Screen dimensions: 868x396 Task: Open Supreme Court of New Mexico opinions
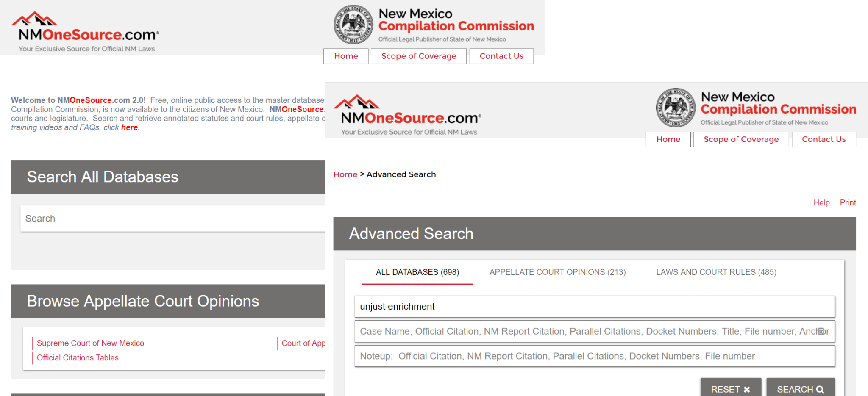click(x=90, y=343)
